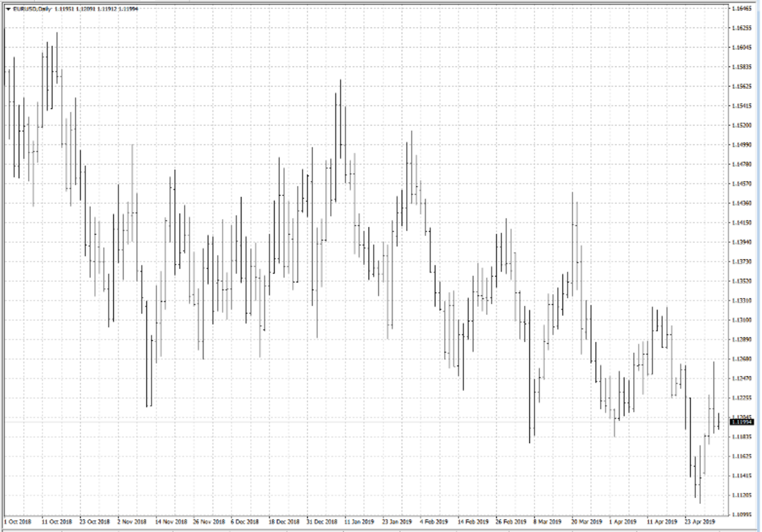Open the chart menu triangle beside EURUSD,Daily

click(x=8, y=9)
